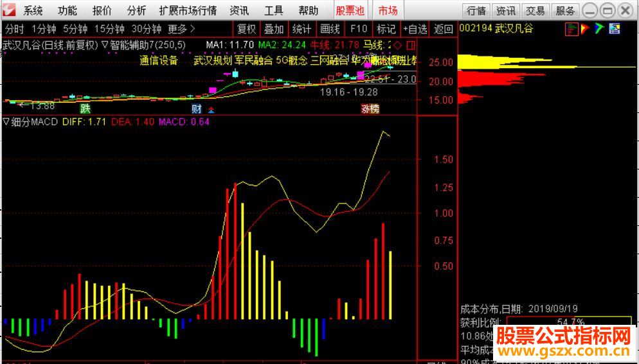Select the cost distribution bars icon
The height and width of the screenshot is (364, 639).
click(571, 29)
